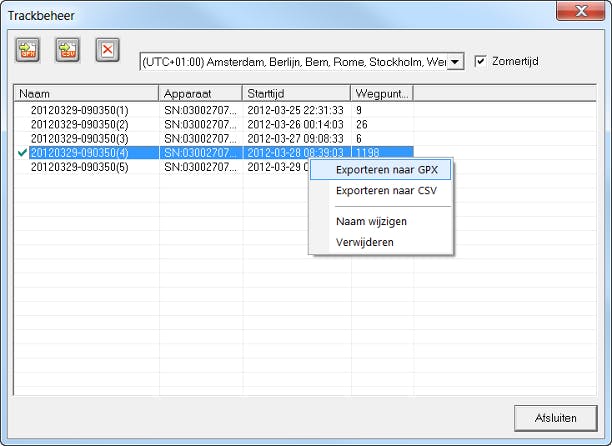Click start time 2012-03-27 09:08:33

tap(295, 139)
